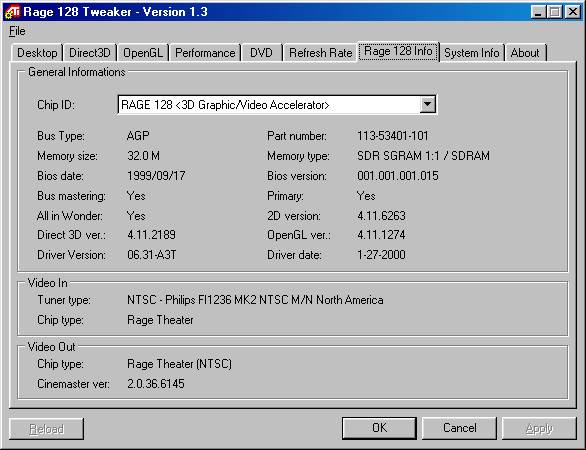Click Direct 3D ver. value 4.11.2189
This screenshot has height=450, width=586.
click(151, 235)
